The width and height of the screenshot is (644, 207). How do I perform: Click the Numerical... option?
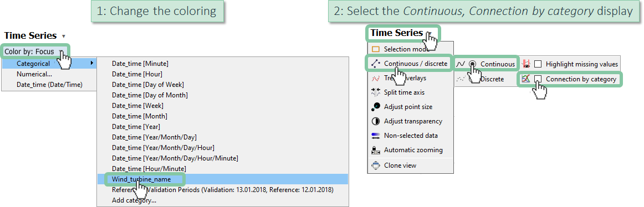(x=34, y=74)
